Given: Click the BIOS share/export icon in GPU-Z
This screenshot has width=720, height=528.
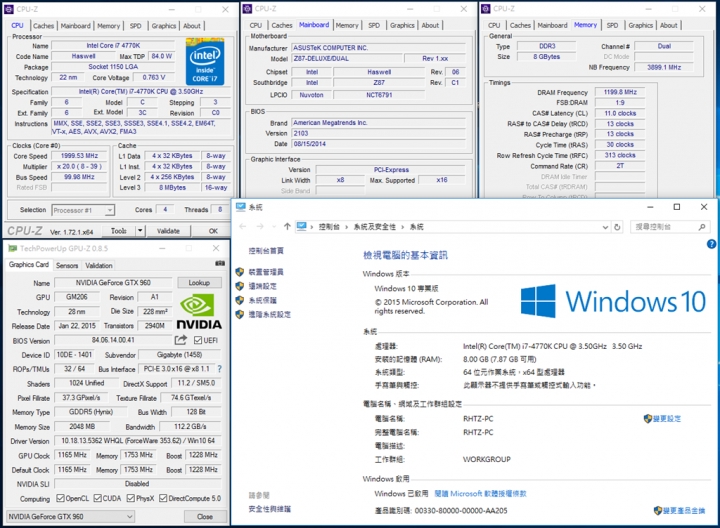Looking at the screenshot, I should click(x=181, y=340).
